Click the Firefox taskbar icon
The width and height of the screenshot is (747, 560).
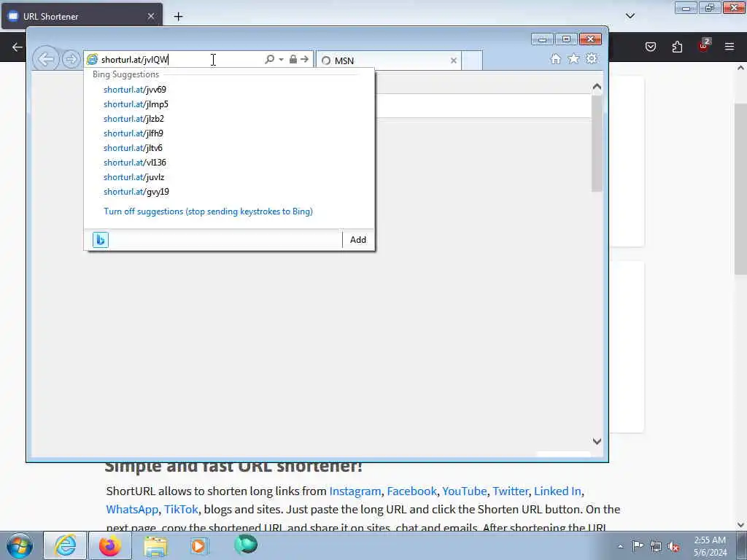point(110,545)
